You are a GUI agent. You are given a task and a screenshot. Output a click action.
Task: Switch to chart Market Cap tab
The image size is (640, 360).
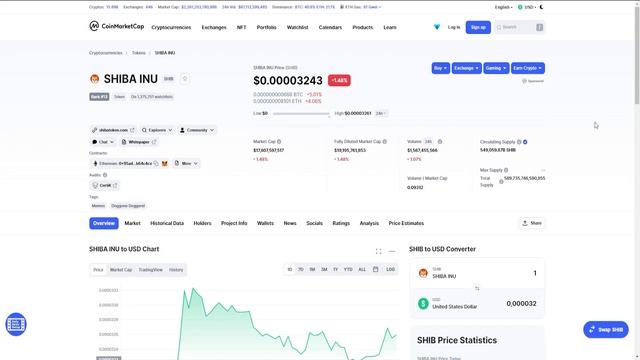121,270
